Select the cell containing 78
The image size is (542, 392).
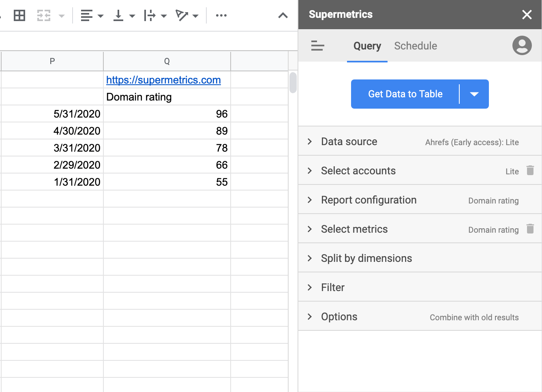pyautogui.click(x=167, y=148)
